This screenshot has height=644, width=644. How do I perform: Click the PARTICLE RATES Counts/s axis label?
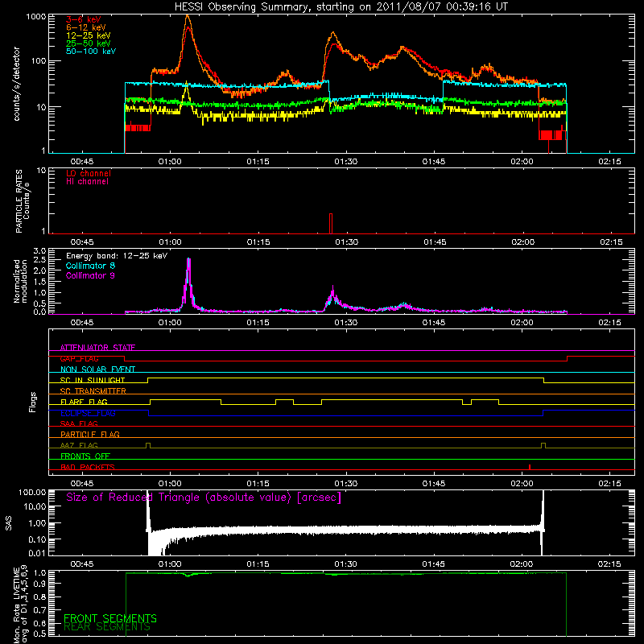(x=23, y=201)
